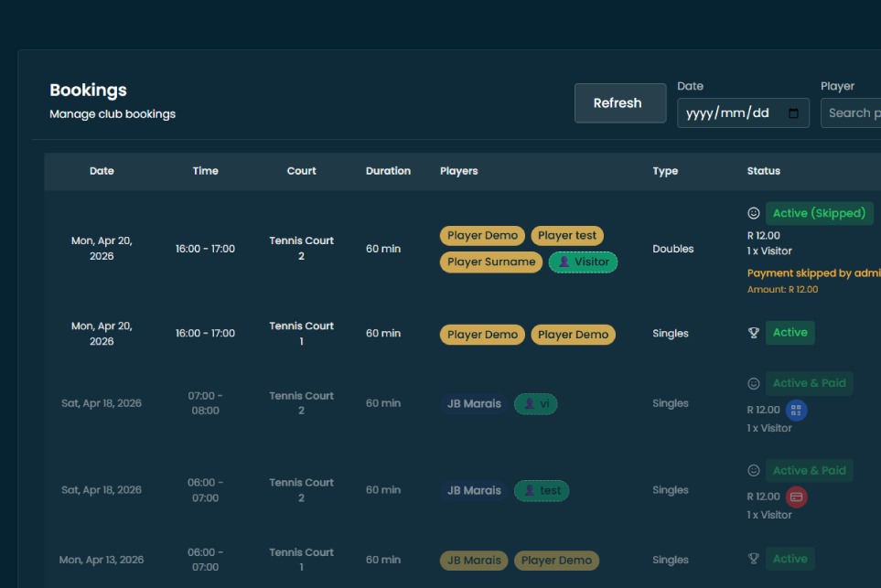Click the trophy icon on the Apr 20 singles booking
The height and width of the screenshot is (588, 881).
(x=754, y=333)
